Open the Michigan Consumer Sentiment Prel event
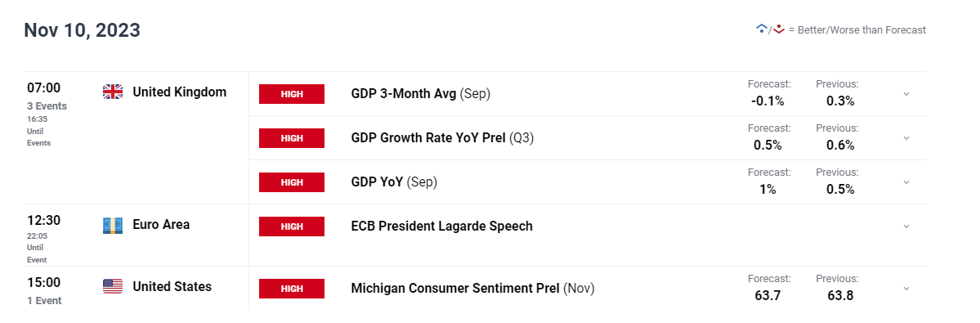This screenshot has width=980, height=323. pos(473,289)
